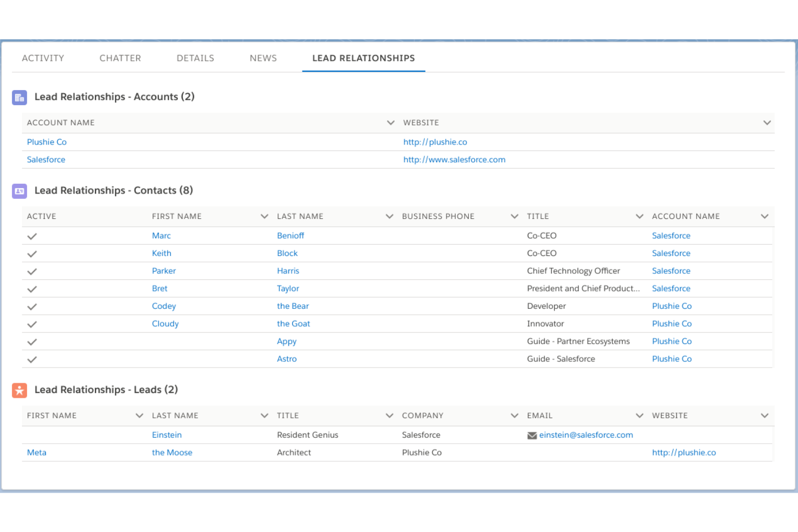
Task: Toggle the Active checkmark for Codey the Bear
Action: click(x=32, y=306)
